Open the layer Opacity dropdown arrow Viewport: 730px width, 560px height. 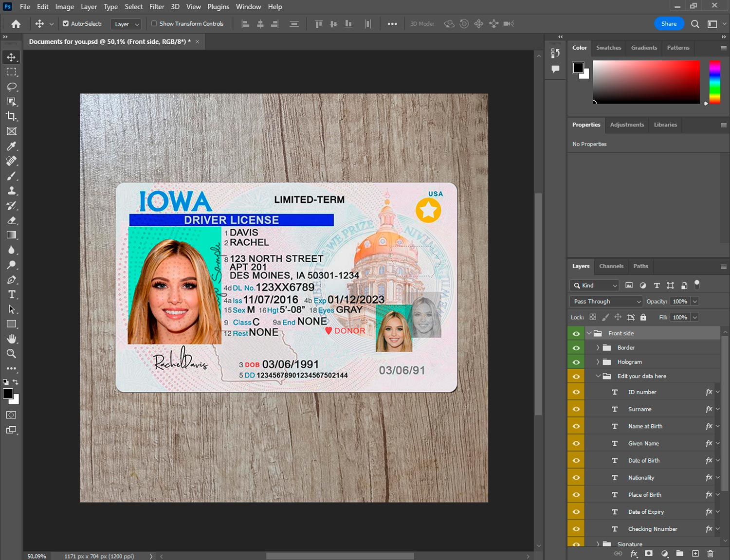click(x=695, y=302)
